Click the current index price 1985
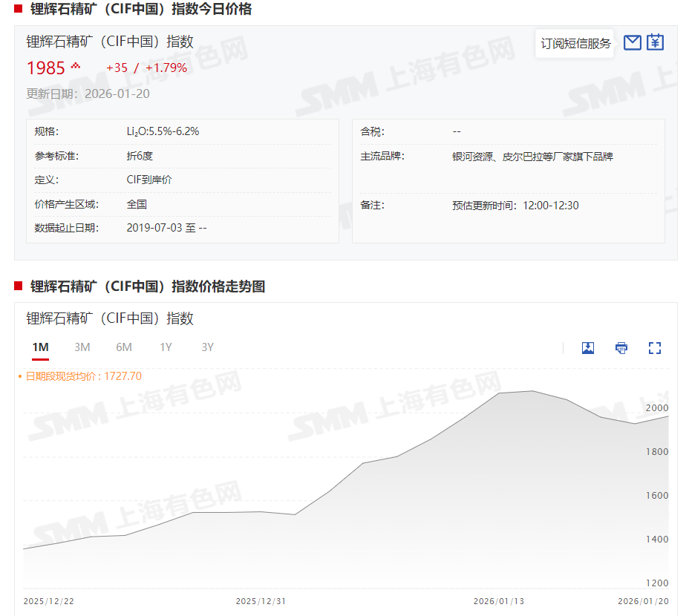This screenshot has width=689, height=616. click(x=46, y=68)
